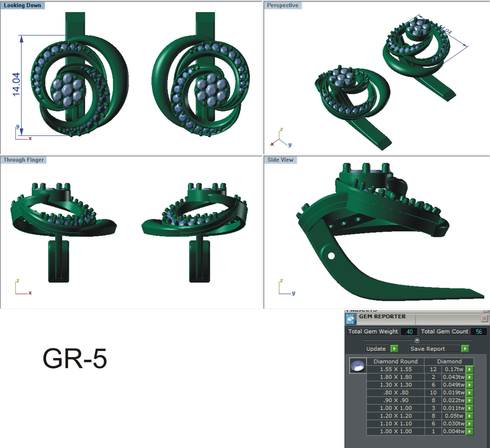Close the Gem Reporter panel
The height and width of the screenshot is (448, 490).
click(x=484, y=319)
